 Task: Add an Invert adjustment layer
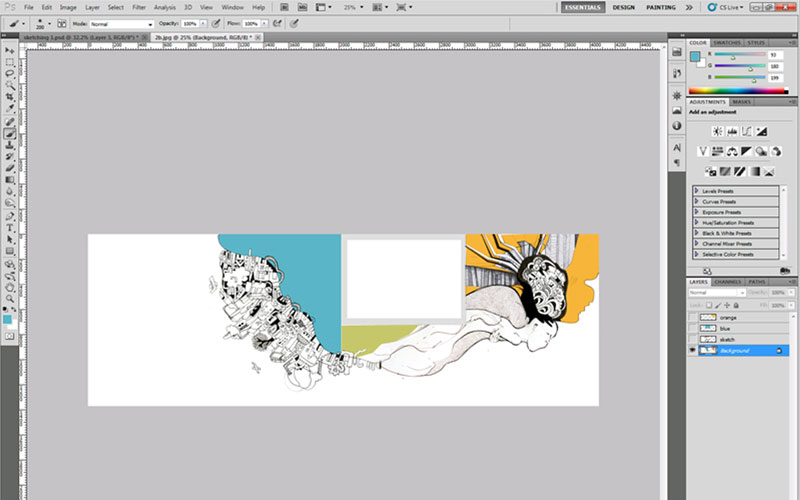coord(710,171)
